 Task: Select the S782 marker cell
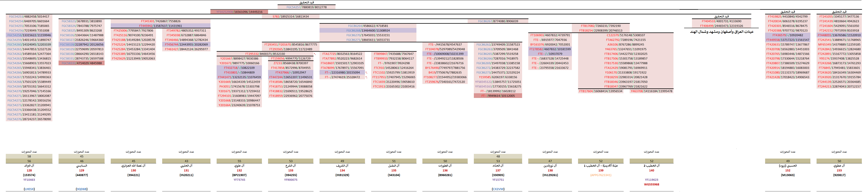291,16
